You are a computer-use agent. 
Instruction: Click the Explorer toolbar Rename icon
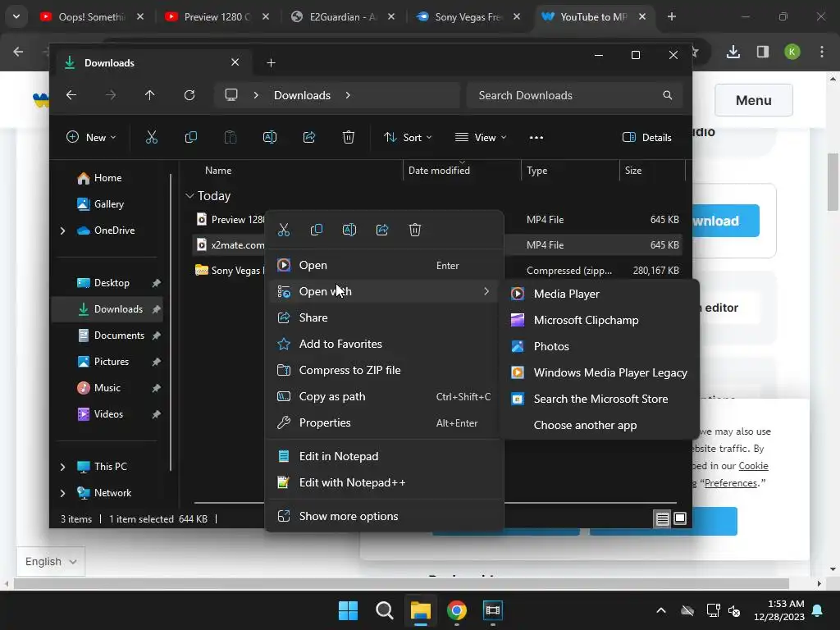coord(269,138)
